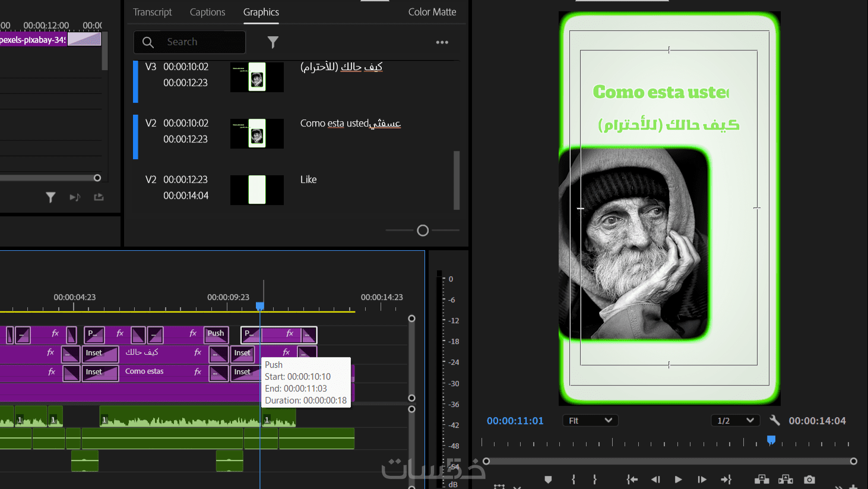
Task: Select the "Like" graphic entry in list
Action: click(x=308, y=179)
